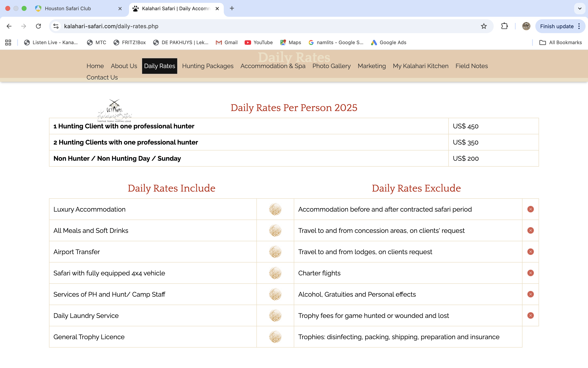Screen dimensions: 588x368
Task: Open Accommodation & Spa page
Action: (273, 66)
